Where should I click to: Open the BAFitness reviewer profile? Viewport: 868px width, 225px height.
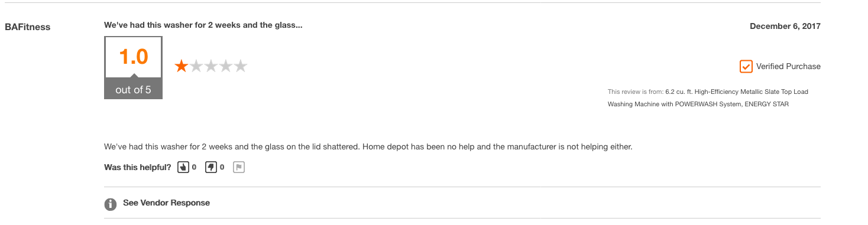27,27
